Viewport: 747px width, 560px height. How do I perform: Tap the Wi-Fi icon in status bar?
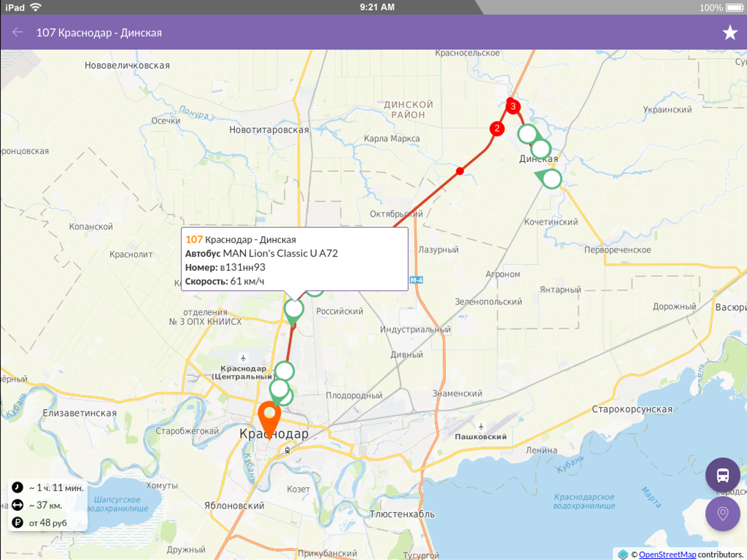point(36,7)
